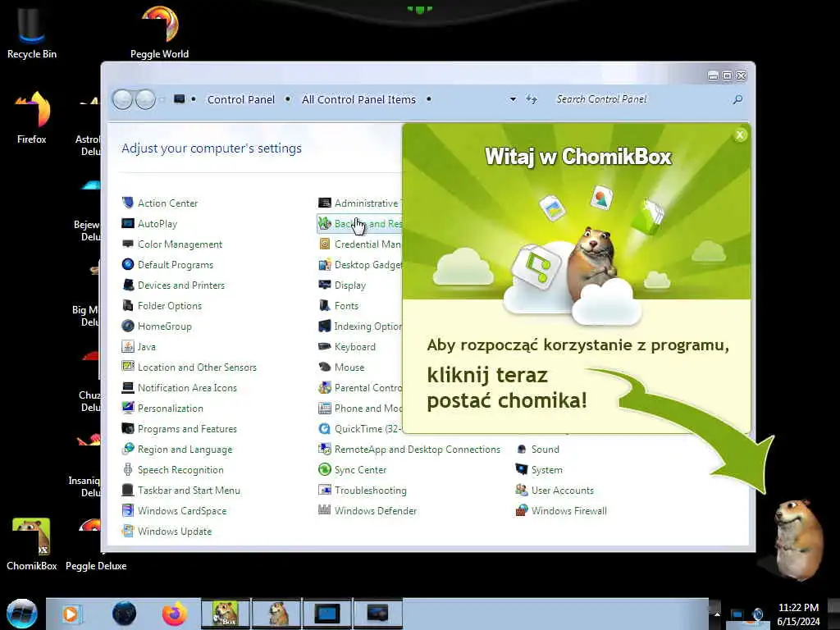Click the Color Management icon

(127, 244)
